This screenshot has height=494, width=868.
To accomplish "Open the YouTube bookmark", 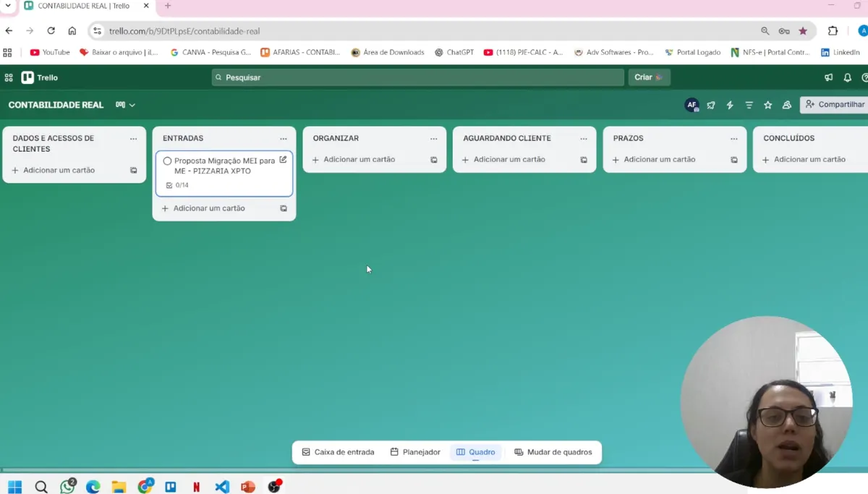I will click(x=50, y=52).
